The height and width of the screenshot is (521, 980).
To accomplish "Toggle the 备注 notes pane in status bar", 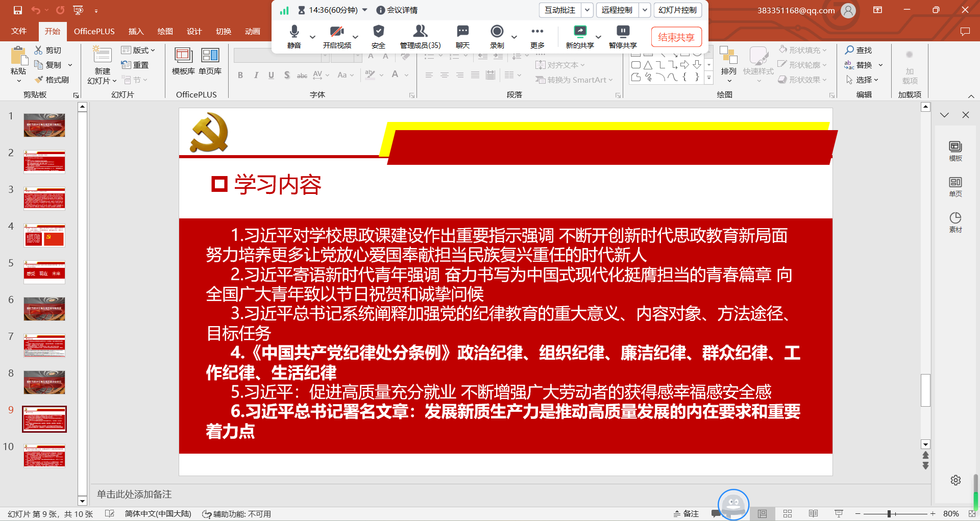I will tap(686, 514).
